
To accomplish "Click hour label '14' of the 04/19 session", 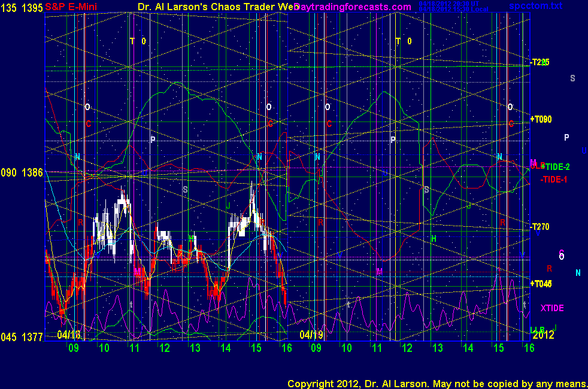I will (x=468, y=348).
